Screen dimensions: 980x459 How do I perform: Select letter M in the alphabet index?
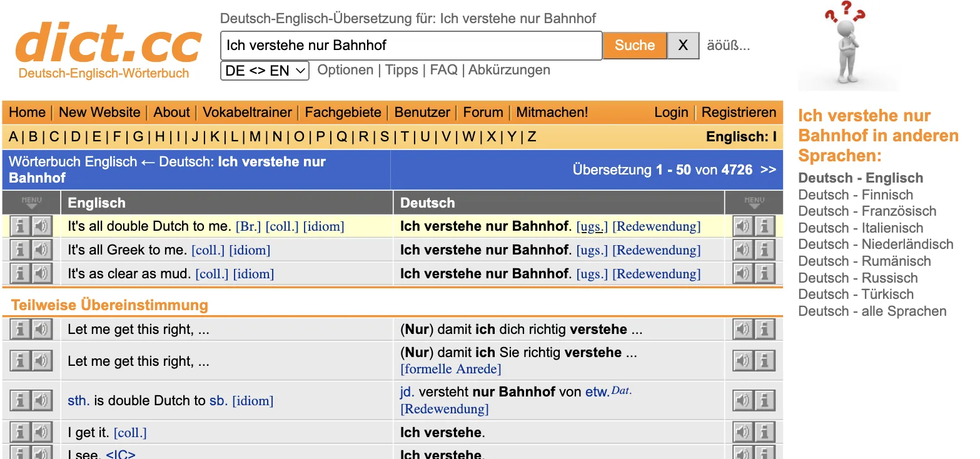pyautogui.click(x=255, y=137)
